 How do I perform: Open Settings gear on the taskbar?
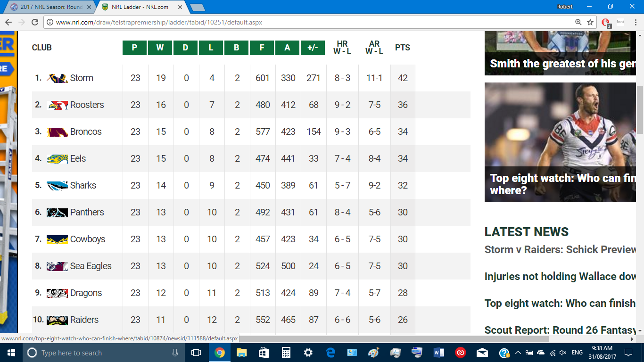[x=308, y=353]
